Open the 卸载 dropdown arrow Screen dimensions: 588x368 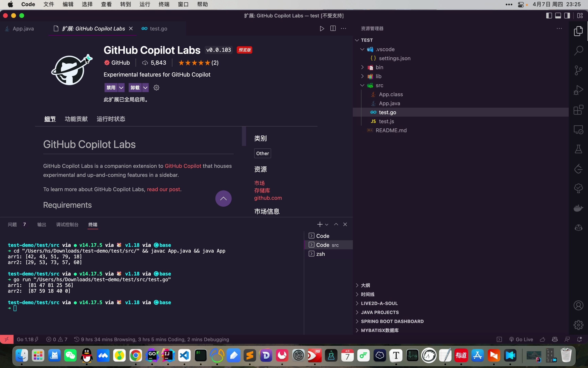pos(145,88)
